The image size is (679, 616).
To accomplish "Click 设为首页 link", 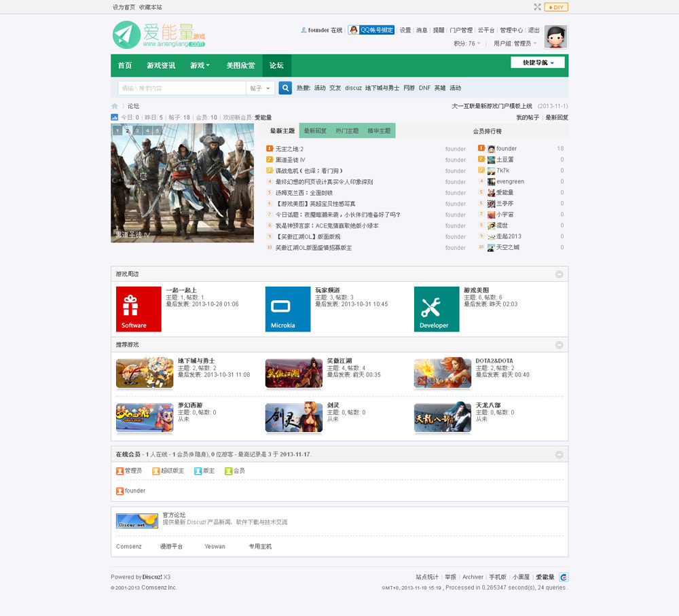I will coord(124,7).
